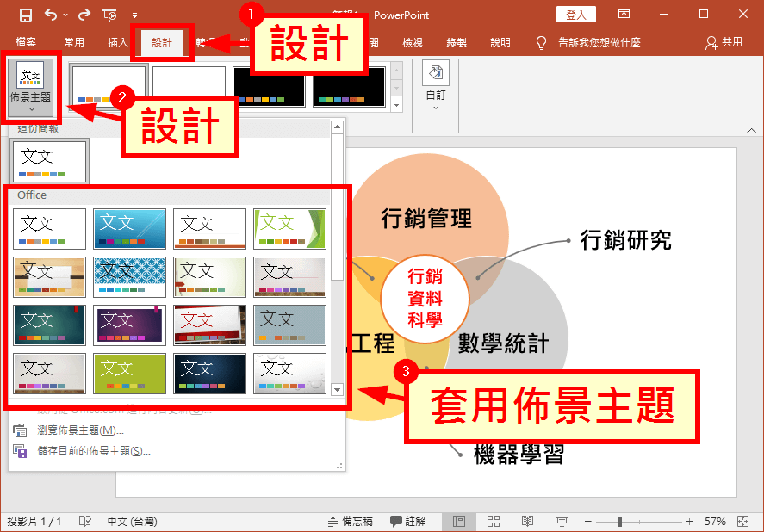Click the browse themes folder icon
The width and height of the screenshot is (764, 532).
(20, 430)
